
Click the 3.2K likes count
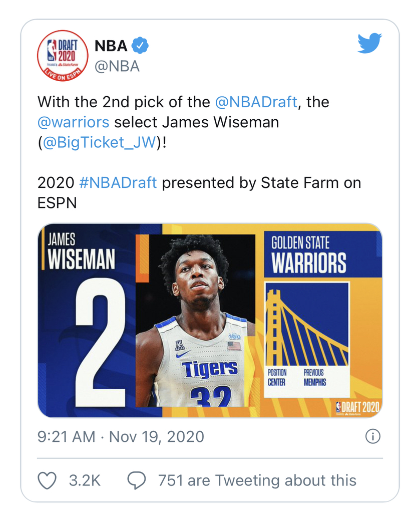(x=85, y=480)
